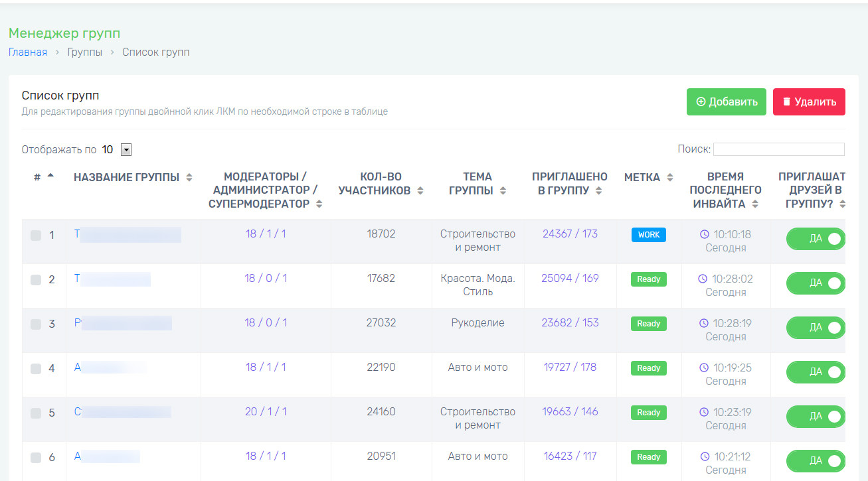Sort by Тема группы column arrows
This screenshot has height=481, width=868.
pyautogui.click(x=503, y=191)
